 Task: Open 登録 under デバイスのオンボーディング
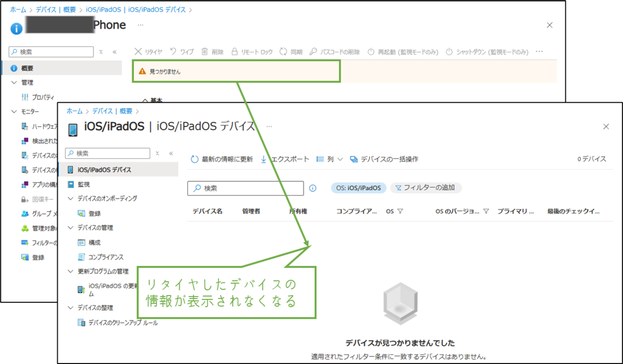click(89, 213)
